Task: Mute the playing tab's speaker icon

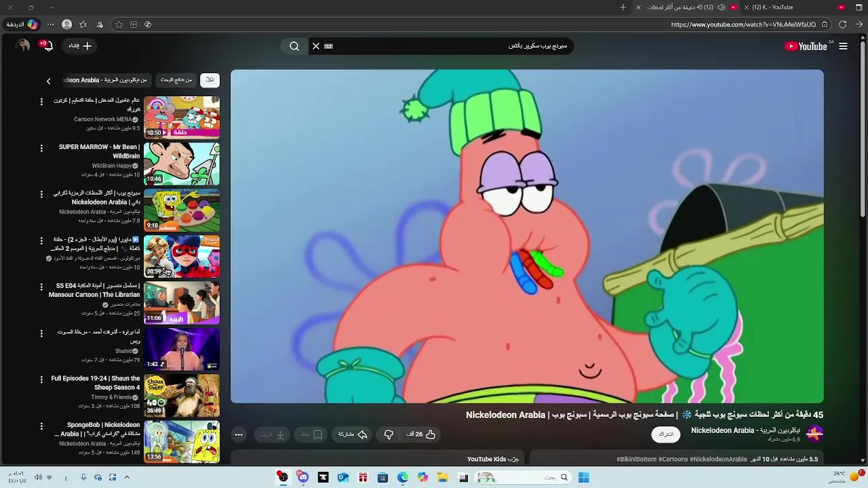Action: [721, 7]
